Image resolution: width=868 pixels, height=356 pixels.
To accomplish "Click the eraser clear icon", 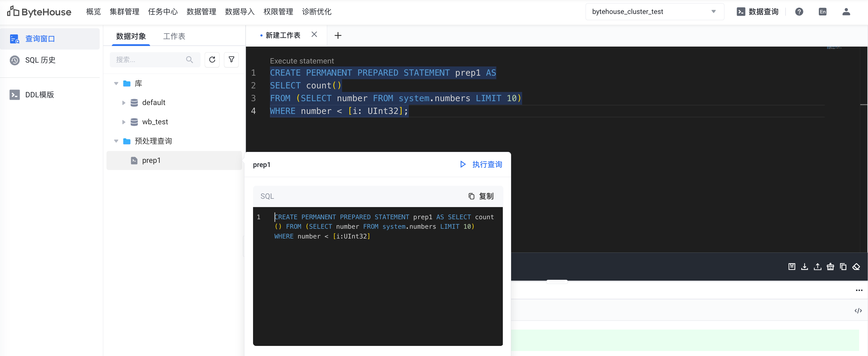I will [856, 267].
